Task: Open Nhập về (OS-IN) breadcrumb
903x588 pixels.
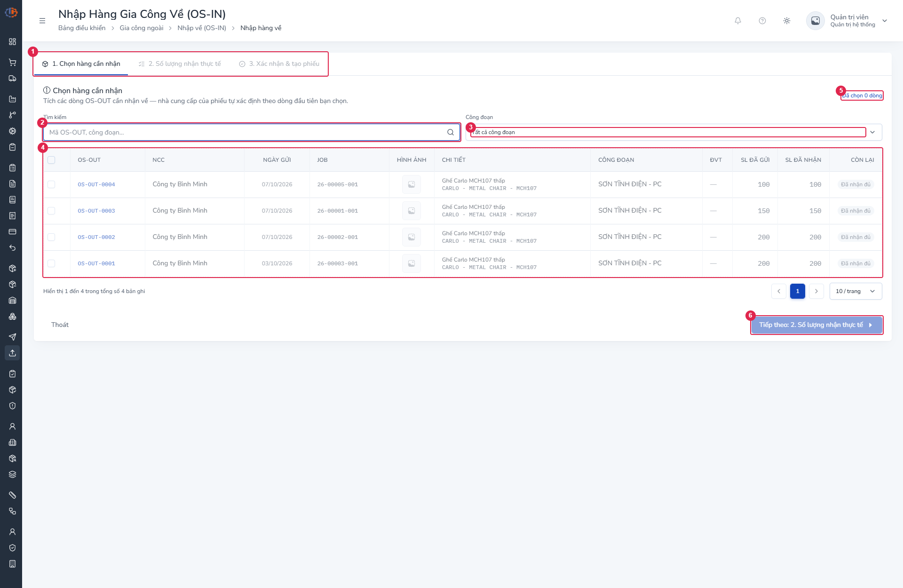Action: coord(202,28)
